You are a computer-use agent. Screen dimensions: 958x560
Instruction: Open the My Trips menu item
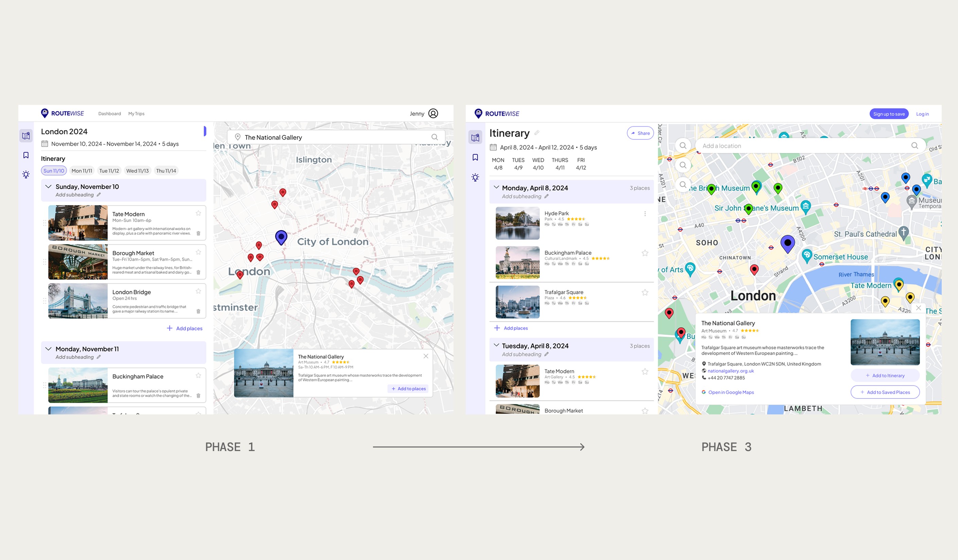click(136, 114)
